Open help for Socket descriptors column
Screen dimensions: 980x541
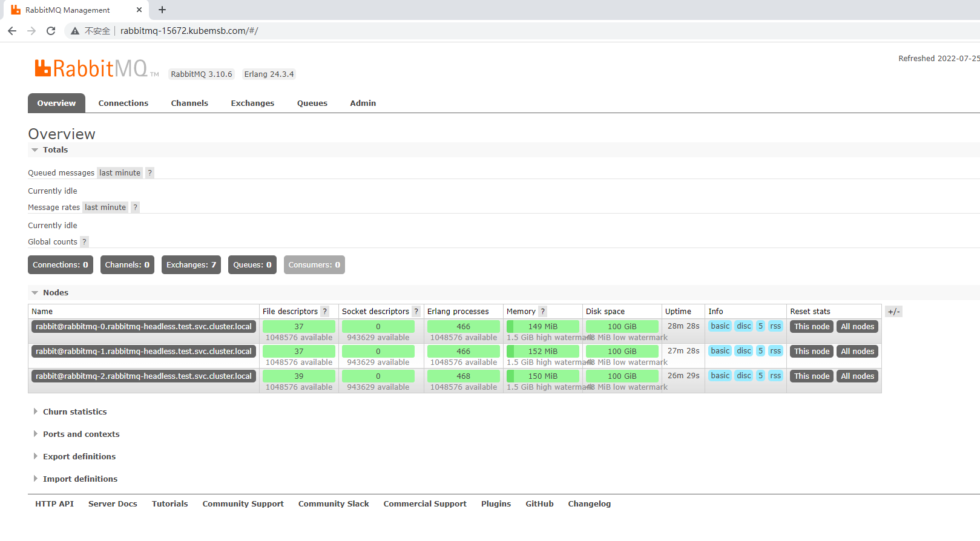tap(416, 312)
